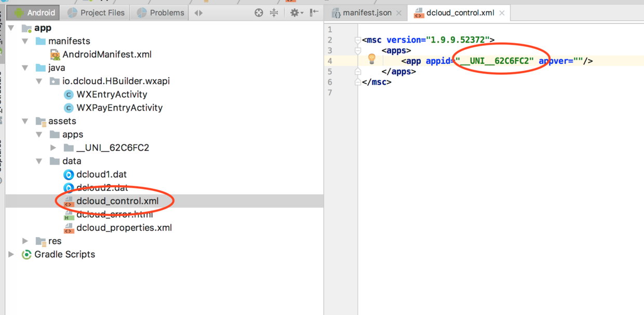Toggle the fold marker at closing msc tag
The image size is (644, 315).
click(x=358, y=82)
